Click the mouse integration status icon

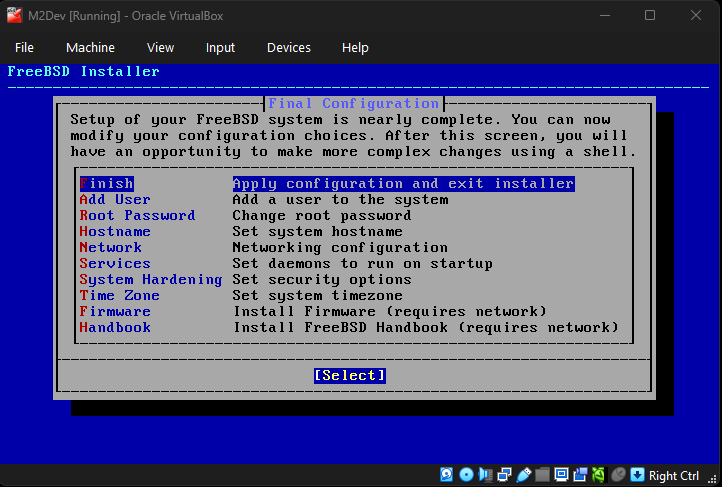click(618, 475)
